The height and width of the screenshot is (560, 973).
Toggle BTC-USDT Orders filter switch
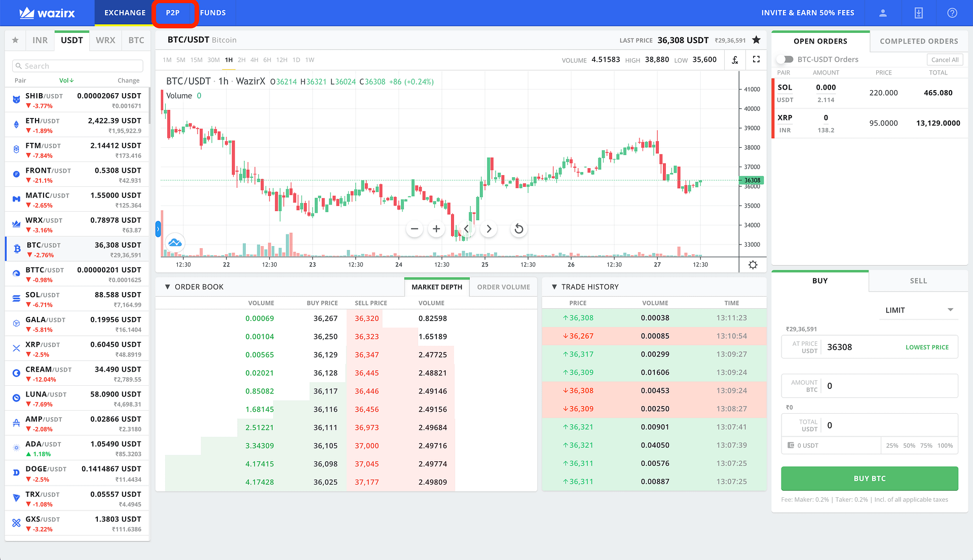pos(785,59)
